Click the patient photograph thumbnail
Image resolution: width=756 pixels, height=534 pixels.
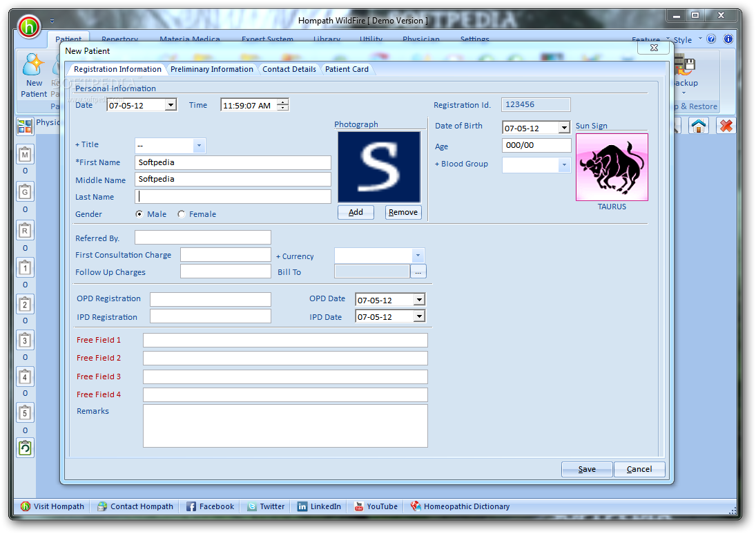point(379,167)
